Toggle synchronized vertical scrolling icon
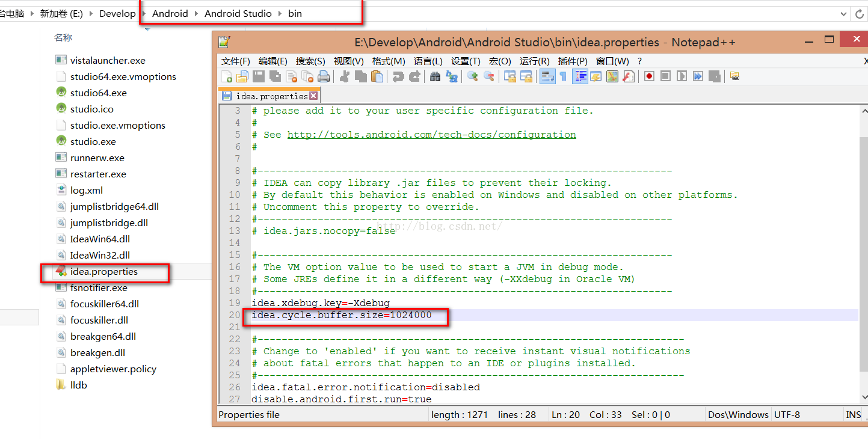The image size is (868, 439). [509, 76]
